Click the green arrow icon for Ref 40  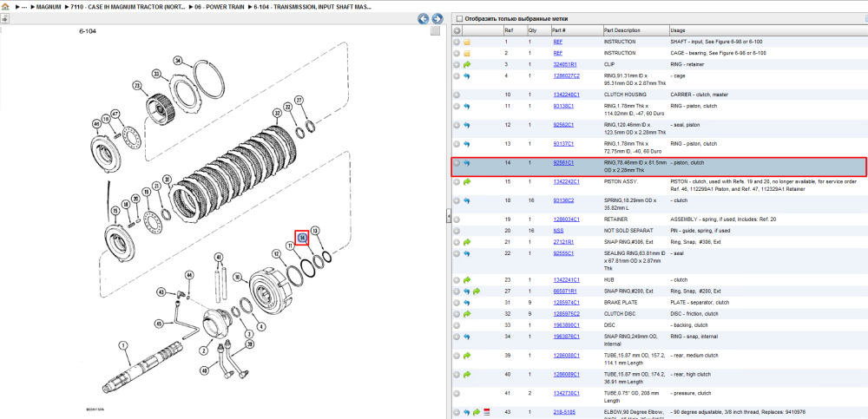[467, 375]
